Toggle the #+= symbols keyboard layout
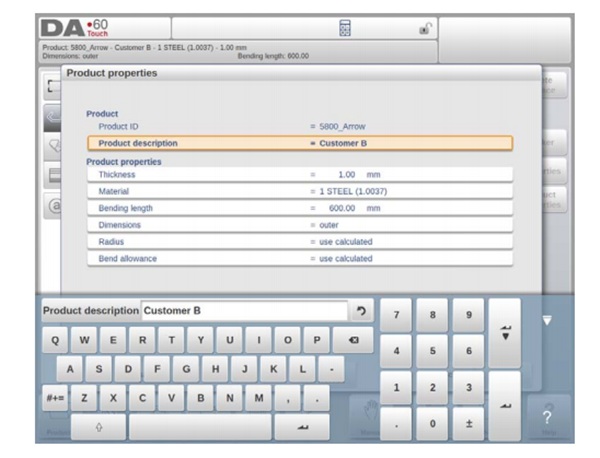The height and width of the screenshot is (458, 600). point(55,397)
